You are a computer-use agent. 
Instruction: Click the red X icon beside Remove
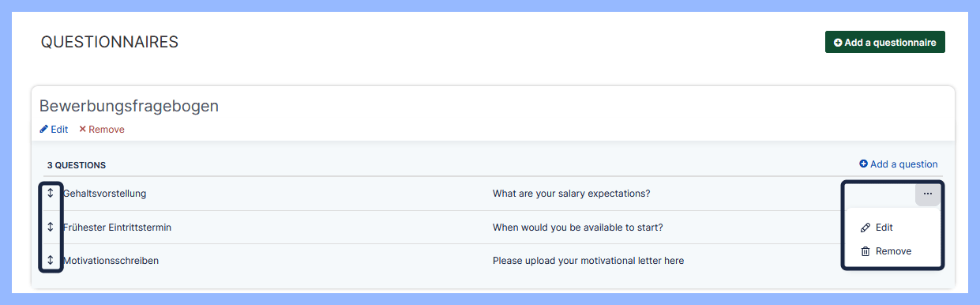coord(83,130)
